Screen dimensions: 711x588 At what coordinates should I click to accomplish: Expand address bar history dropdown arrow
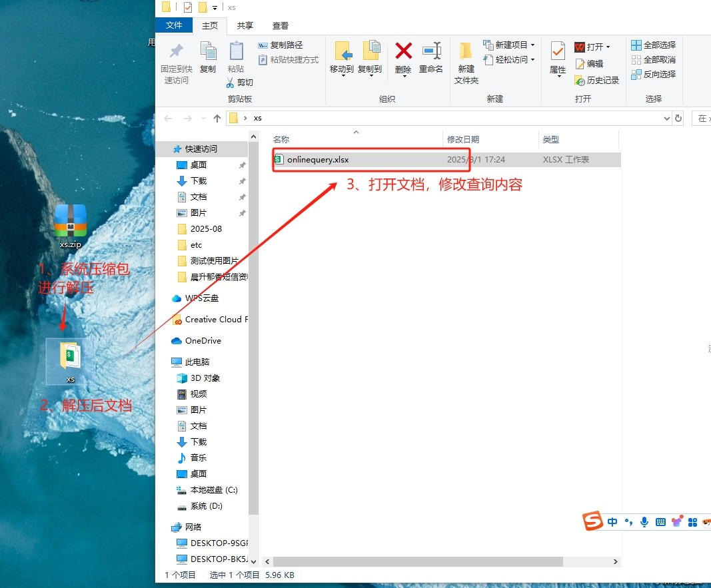(x=667, y=119)
